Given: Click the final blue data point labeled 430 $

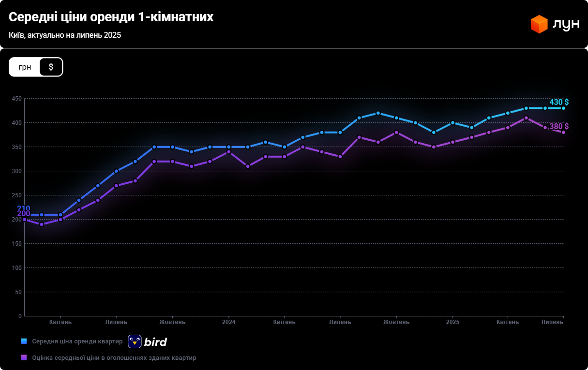Looking at the screenshot, I should tap(563, 108).
